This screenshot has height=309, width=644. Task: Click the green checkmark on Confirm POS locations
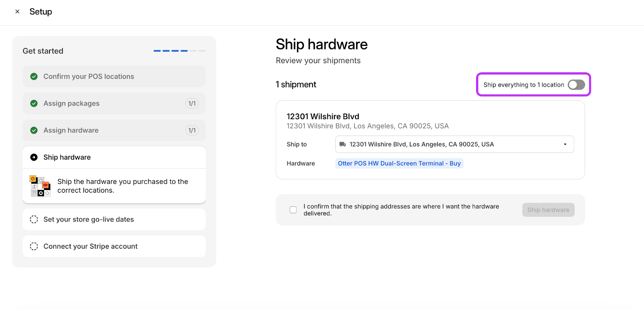click(34, 76)
